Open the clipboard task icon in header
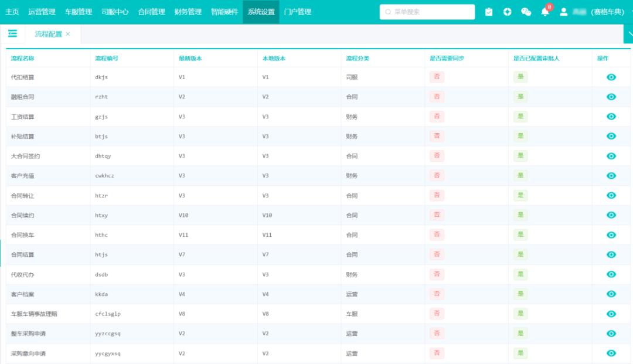633x364 pixels. (488, 12)
